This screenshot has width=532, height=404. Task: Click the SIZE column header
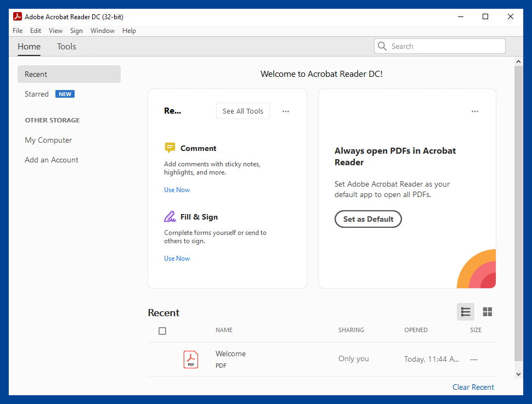(x=476, y=330)
